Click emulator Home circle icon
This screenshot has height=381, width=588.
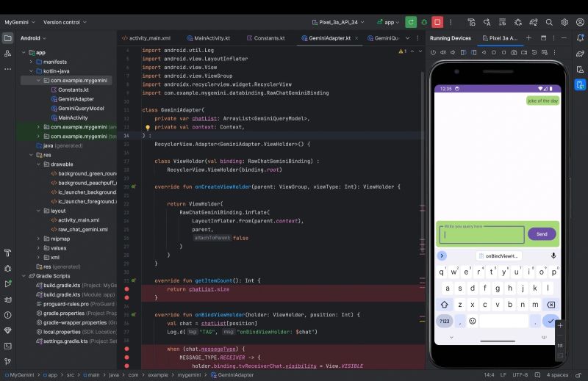coord(494,52)
